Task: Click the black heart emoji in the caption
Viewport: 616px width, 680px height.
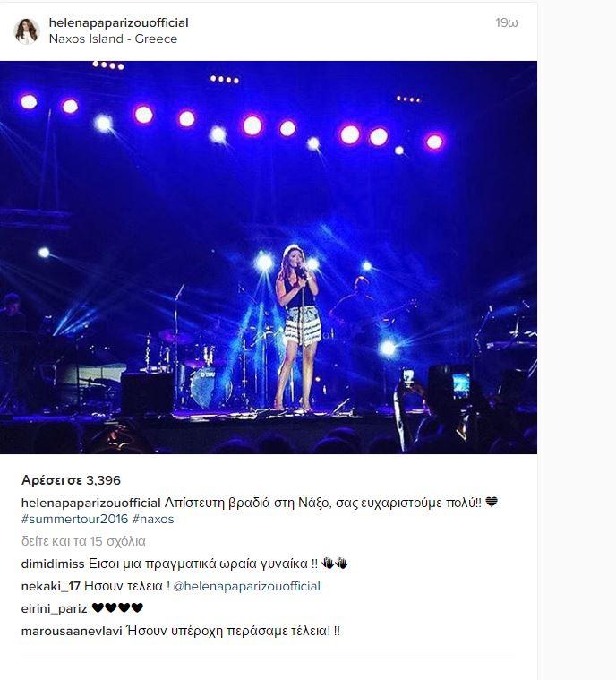Action: pyautogui.click(x=492, y=503)
